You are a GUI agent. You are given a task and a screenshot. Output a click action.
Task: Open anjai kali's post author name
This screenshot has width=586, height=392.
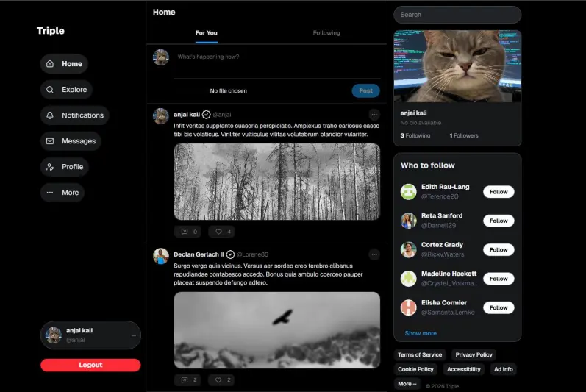[187, 115]
